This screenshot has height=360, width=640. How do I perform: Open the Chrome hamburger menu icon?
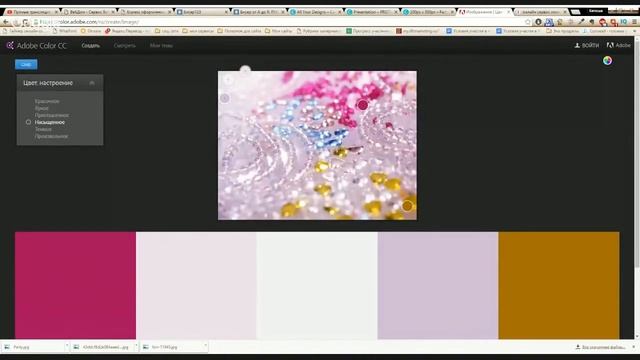tap(635, 22)
